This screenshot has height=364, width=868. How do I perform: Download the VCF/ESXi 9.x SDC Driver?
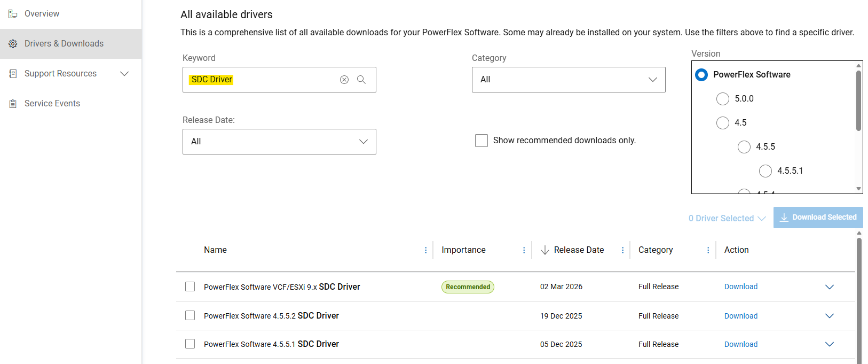pos(741,286)
